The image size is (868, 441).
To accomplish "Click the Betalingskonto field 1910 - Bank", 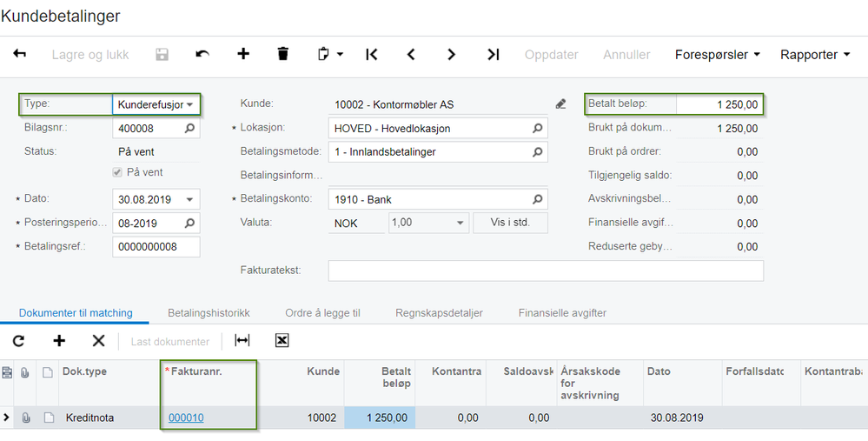I will click(438, 199).
